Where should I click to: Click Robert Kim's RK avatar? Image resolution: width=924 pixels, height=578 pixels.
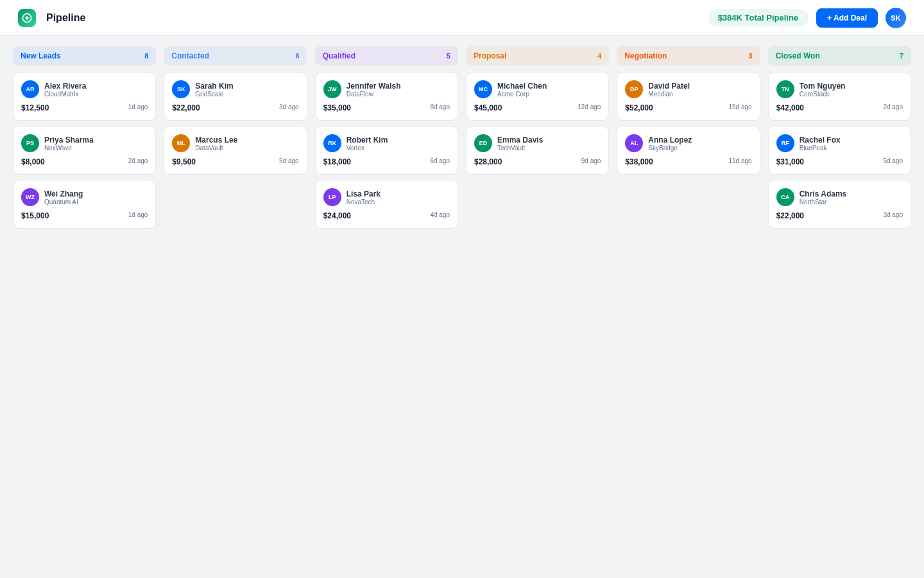pos(332,143)
